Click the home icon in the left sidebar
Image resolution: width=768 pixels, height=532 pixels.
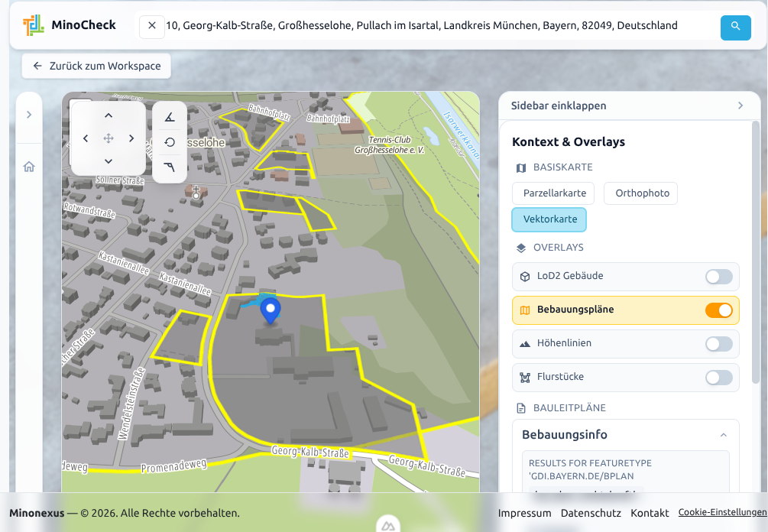[x=28, y=166]
